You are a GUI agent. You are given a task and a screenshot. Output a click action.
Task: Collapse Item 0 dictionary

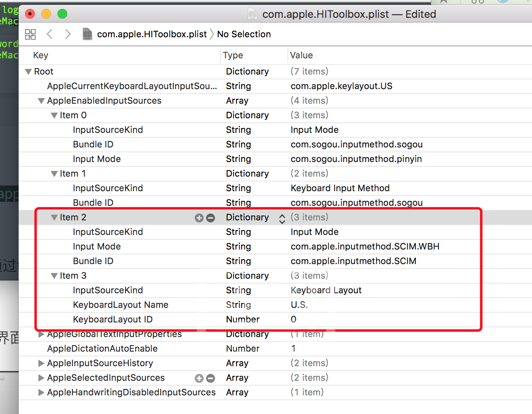[x=54, y=115]
